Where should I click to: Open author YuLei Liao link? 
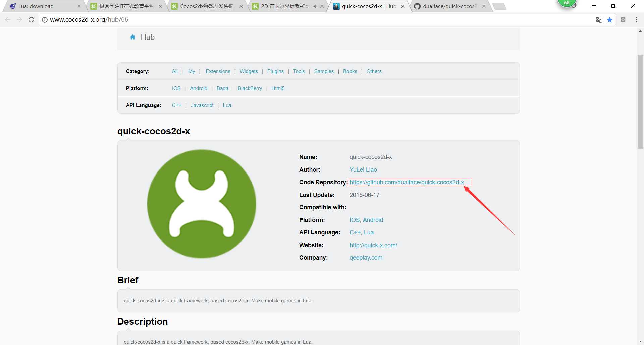click(x=363, y=170)
